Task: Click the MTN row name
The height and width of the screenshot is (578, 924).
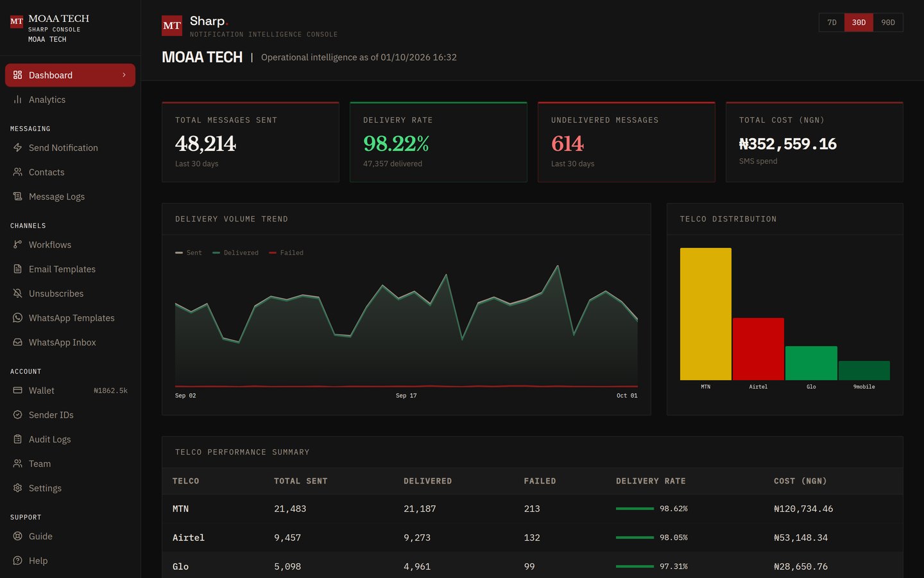Action: (180, 509)
